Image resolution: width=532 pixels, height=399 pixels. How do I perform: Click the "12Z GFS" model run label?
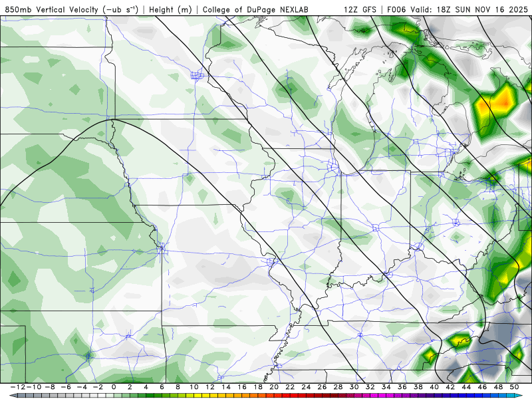pyautogui.click(x=360, y=9)
